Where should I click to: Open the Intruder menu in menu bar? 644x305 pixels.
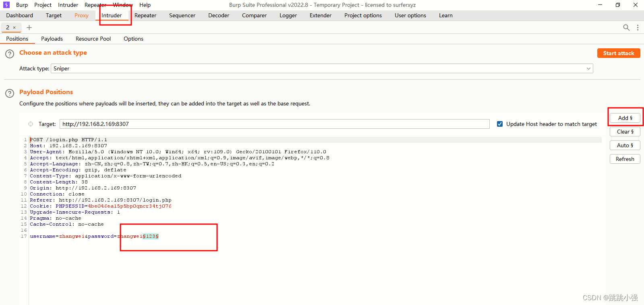pyautogui.click(x=68, y=5)
